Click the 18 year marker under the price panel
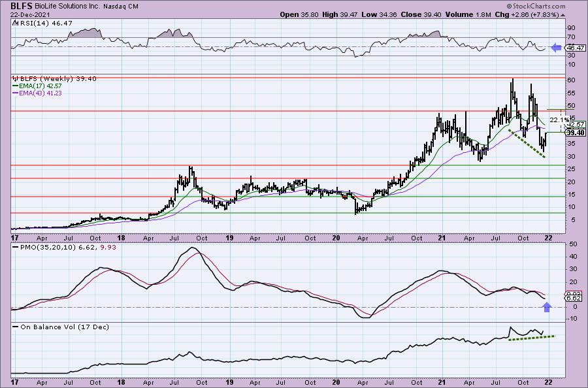Image resolution: width=588 pixels, height=388 pixels. coord(121,238)
